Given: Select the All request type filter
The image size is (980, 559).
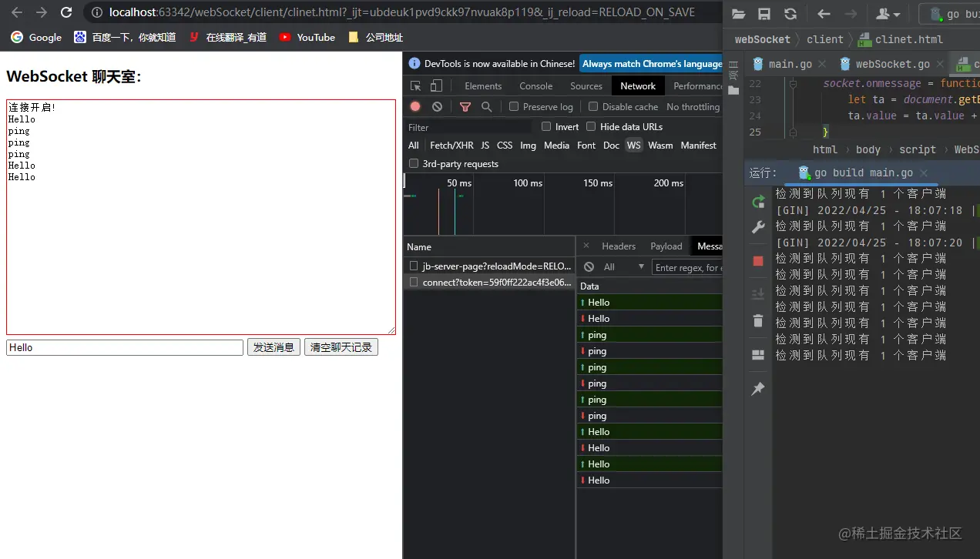Looking at the screenshot, I should click(x=414, y=146).
